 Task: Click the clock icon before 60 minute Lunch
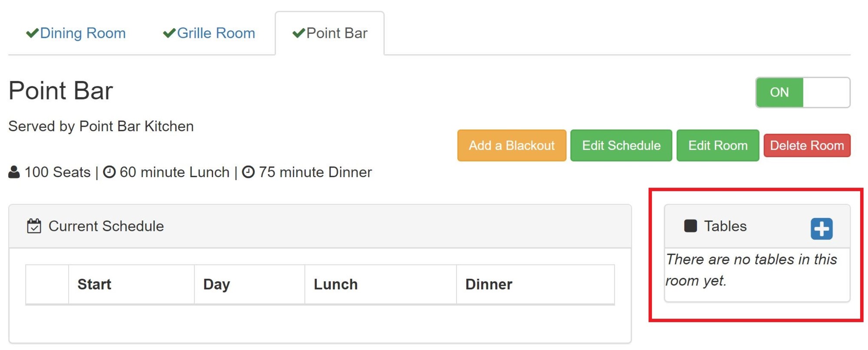coord(109,172)
